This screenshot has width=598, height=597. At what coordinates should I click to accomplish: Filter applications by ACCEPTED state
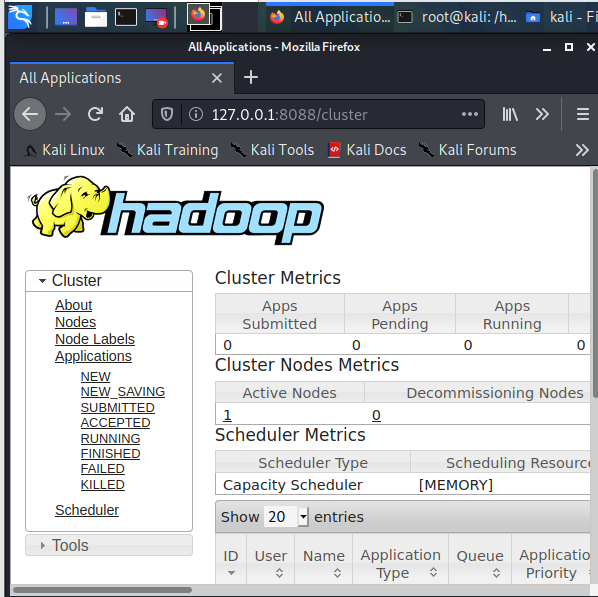pos(116,423)
